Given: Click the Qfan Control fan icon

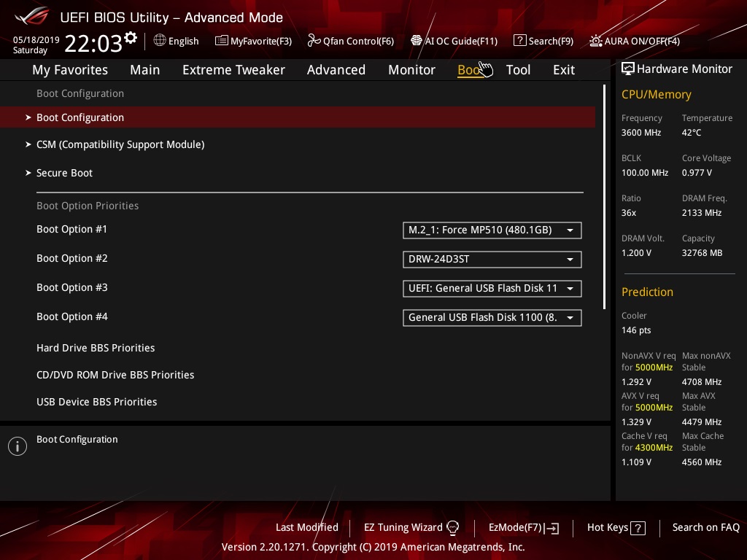Looking at the screenshot, I should tap(314, 41).
